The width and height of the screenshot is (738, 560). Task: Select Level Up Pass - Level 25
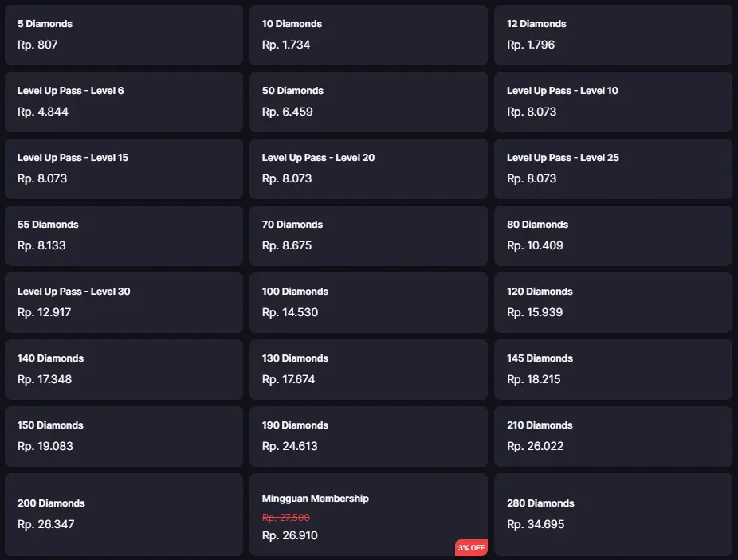click(614, 168)
